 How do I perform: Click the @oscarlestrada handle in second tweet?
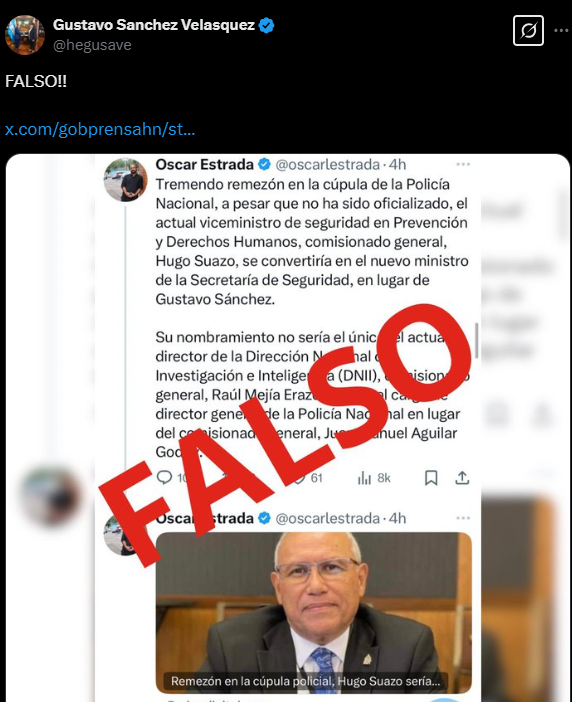pyautogui.click(x=328, y=518)
